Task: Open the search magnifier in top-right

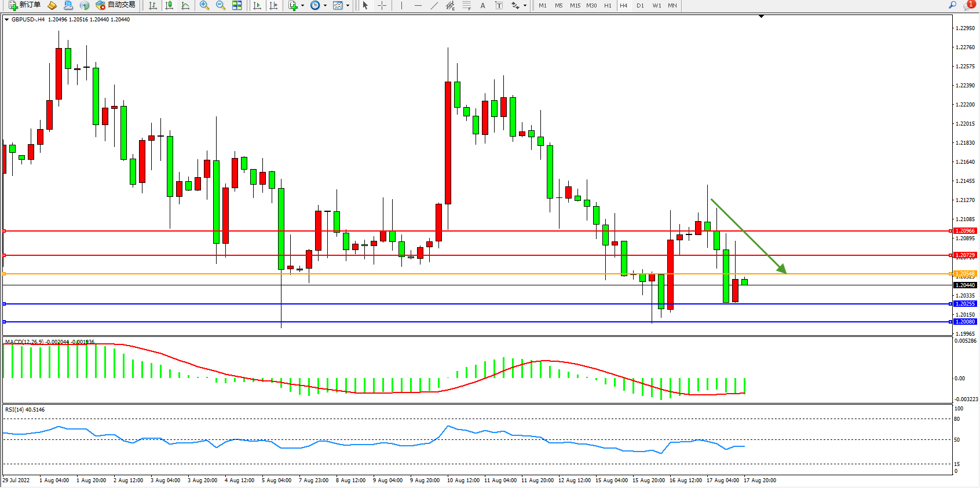Action: (x=952, y=5)
